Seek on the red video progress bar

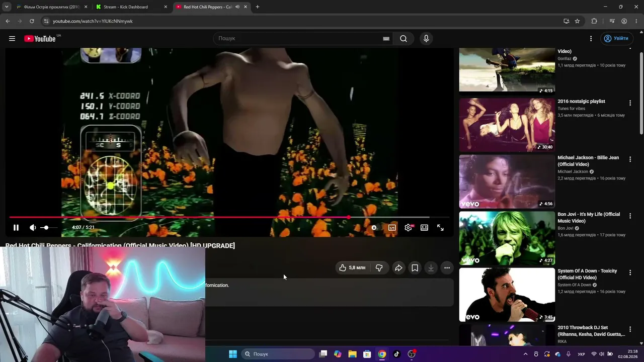coord(229,217)
